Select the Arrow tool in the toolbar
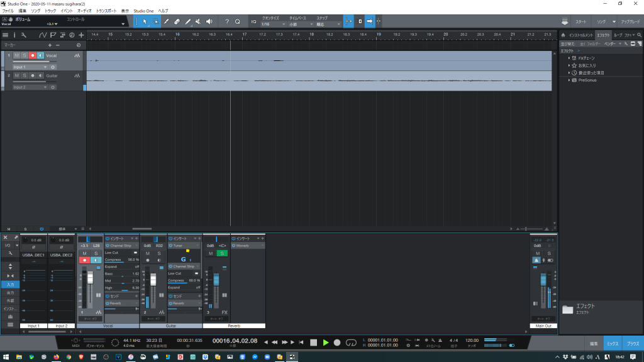This screenshot has width=644, height=362. click(145, 21)
